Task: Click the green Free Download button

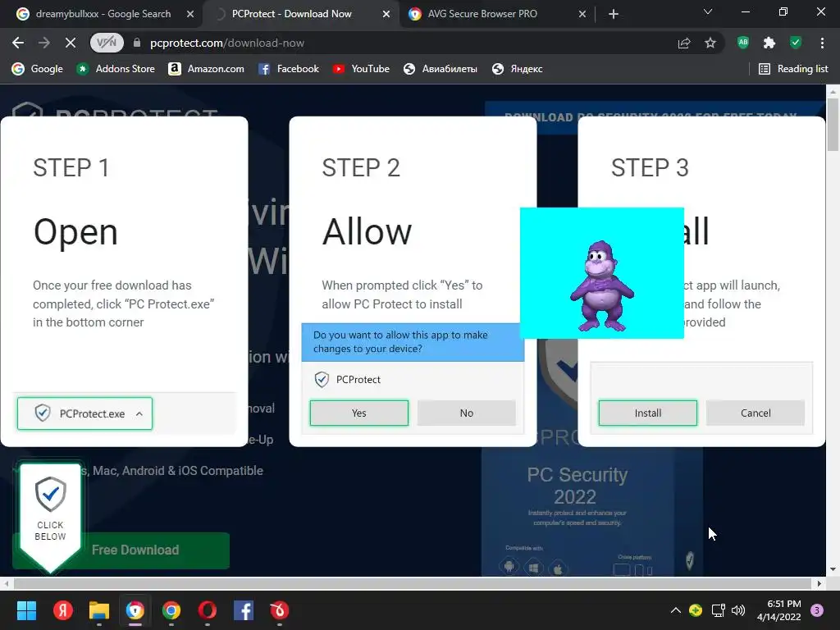Action: [135, 550]
